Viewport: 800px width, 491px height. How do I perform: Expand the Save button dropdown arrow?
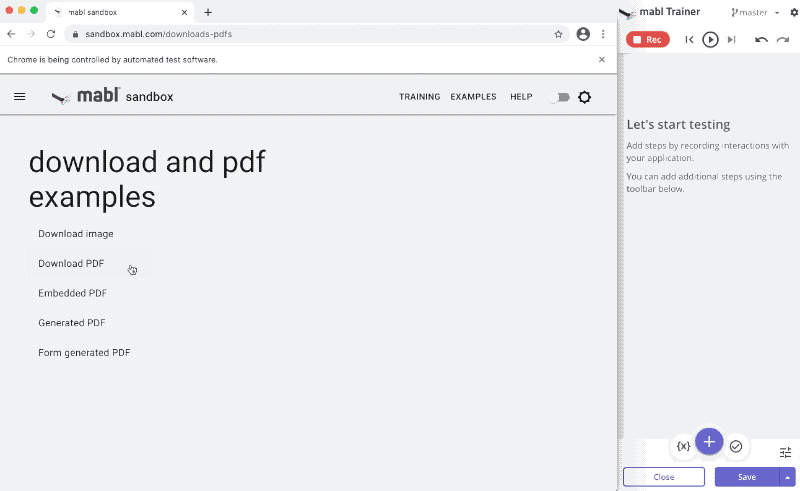(x=788, y=477)
